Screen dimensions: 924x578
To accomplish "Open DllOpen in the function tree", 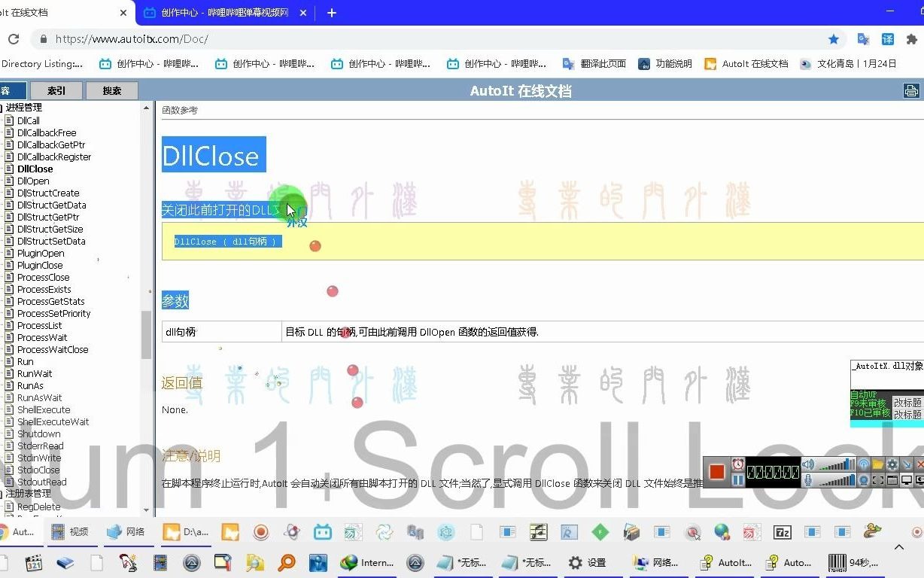I will point(33,181).
